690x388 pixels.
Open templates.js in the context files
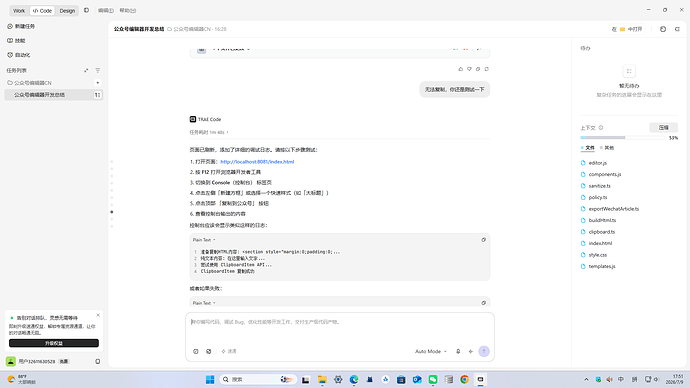point(602,266)
